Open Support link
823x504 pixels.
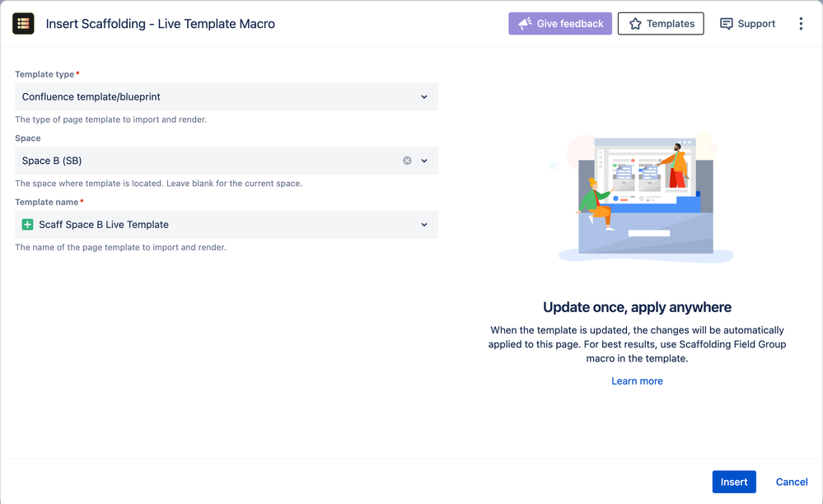click(x=747, y=24)
